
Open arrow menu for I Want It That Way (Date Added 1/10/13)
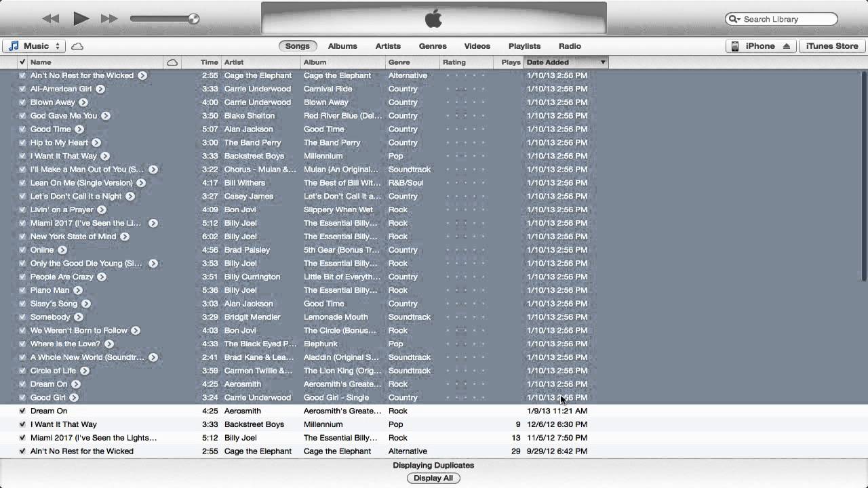pos(106,156)
